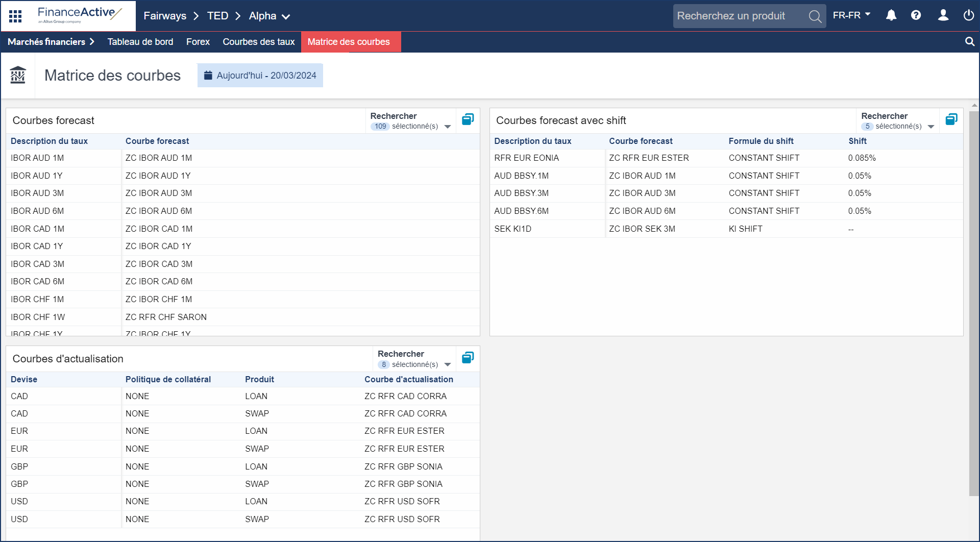Open the FR-FR language dropdown

click(851, 15)
